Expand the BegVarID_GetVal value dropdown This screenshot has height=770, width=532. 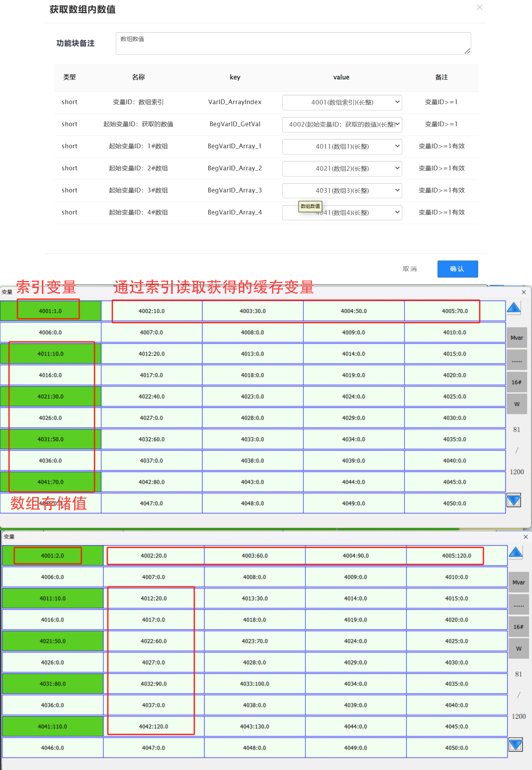point(342,124)
